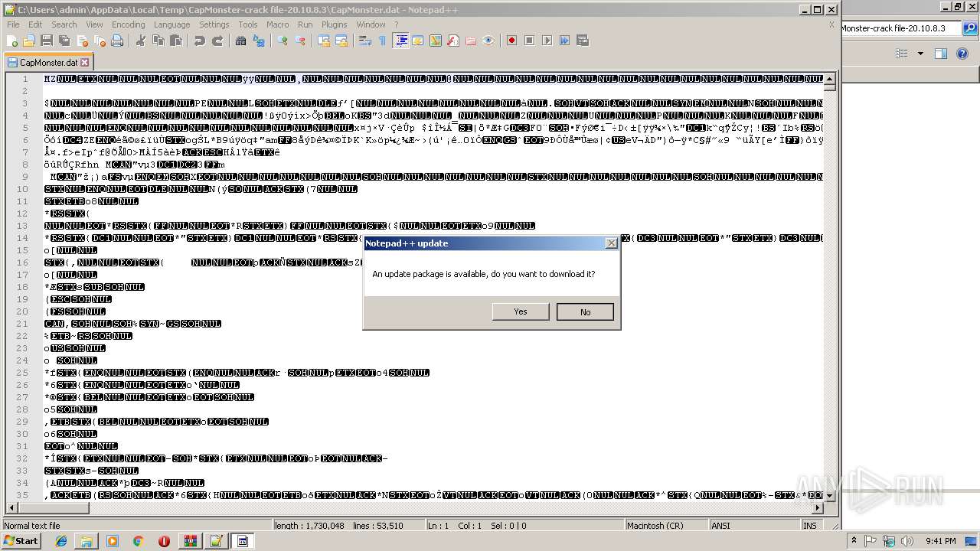Screen dimensions: 980x551
Task: Open Internet Explorer from the taskbar
Action: point(61,541)
